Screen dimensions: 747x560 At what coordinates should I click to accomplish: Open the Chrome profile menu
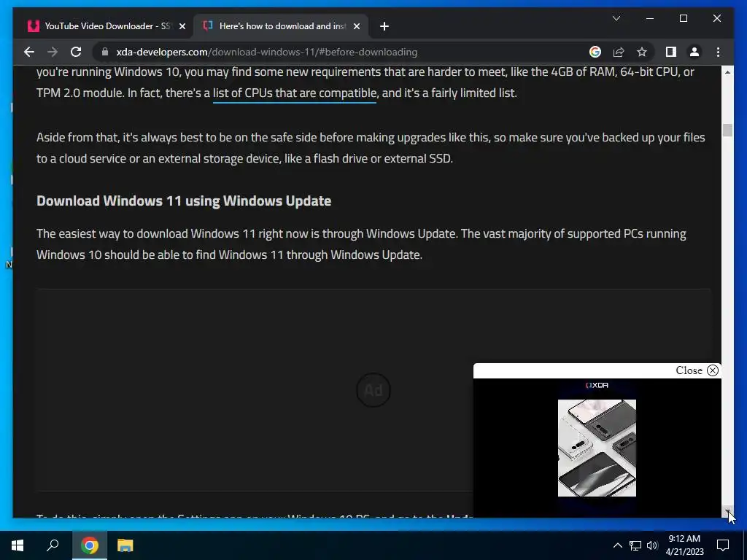click(694, 52)
